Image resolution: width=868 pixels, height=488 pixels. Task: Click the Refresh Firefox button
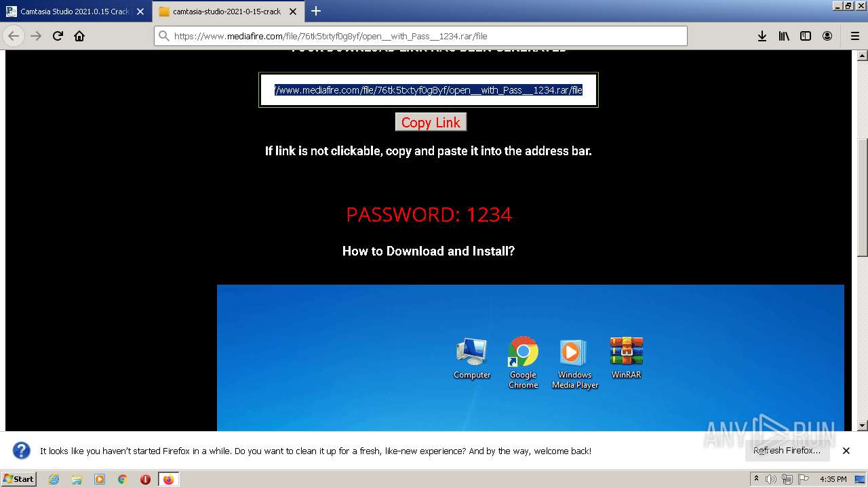pyautogui.click(x=787, y=450)
